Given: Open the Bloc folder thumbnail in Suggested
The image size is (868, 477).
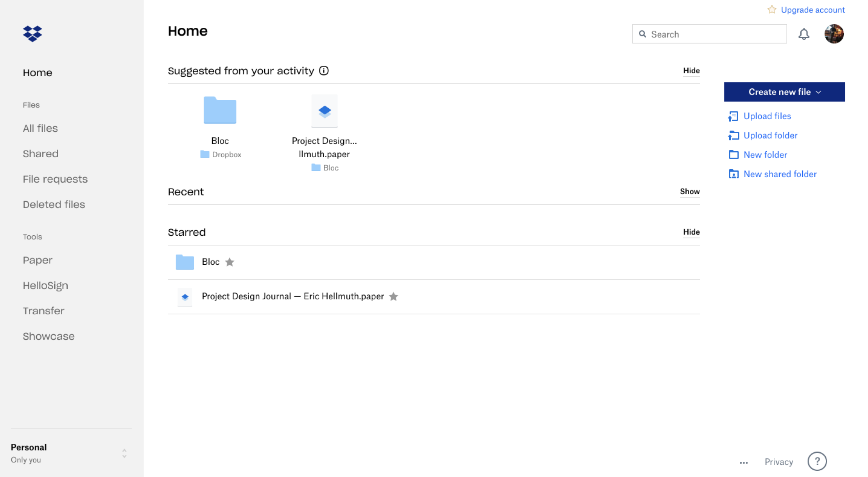Looking at the screenshot, I should [220, 110].
